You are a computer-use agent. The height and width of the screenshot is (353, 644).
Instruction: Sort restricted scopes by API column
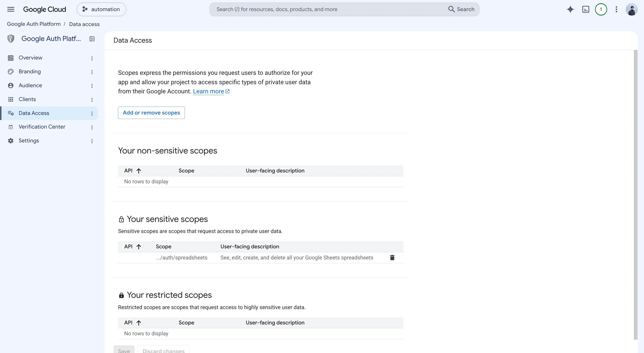click(133, 323)
